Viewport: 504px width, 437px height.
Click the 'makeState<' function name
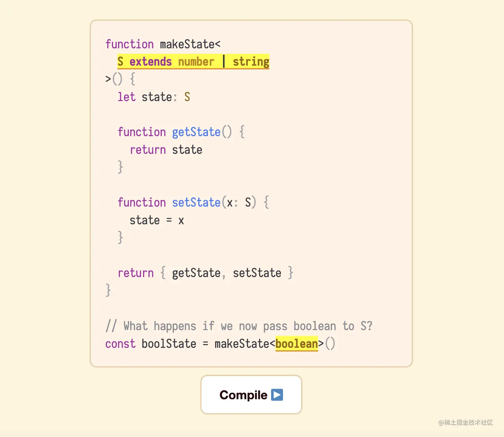pyautogui.click(x=190, y=44)
